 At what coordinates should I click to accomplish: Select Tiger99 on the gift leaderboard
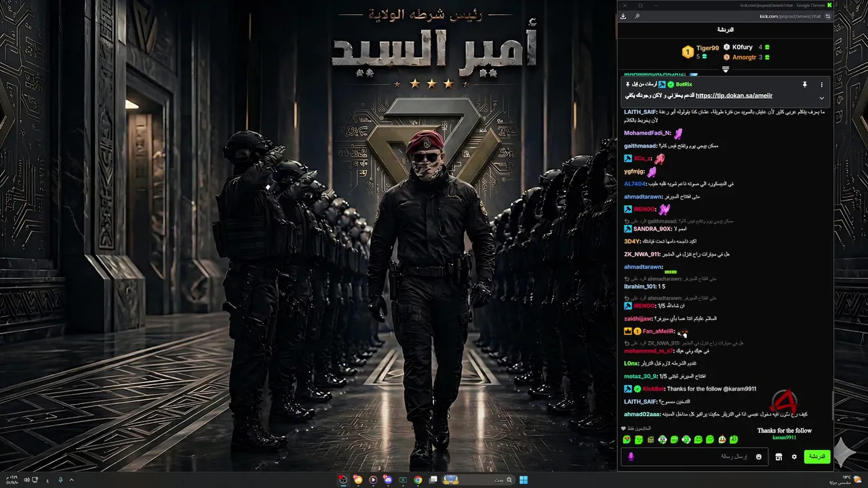coord(707,48)
